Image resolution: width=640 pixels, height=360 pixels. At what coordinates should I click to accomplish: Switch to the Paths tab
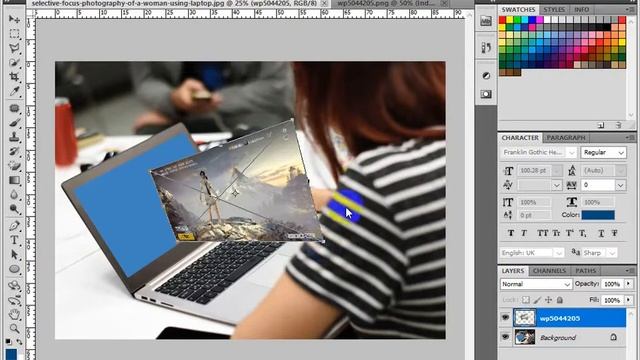585,271
